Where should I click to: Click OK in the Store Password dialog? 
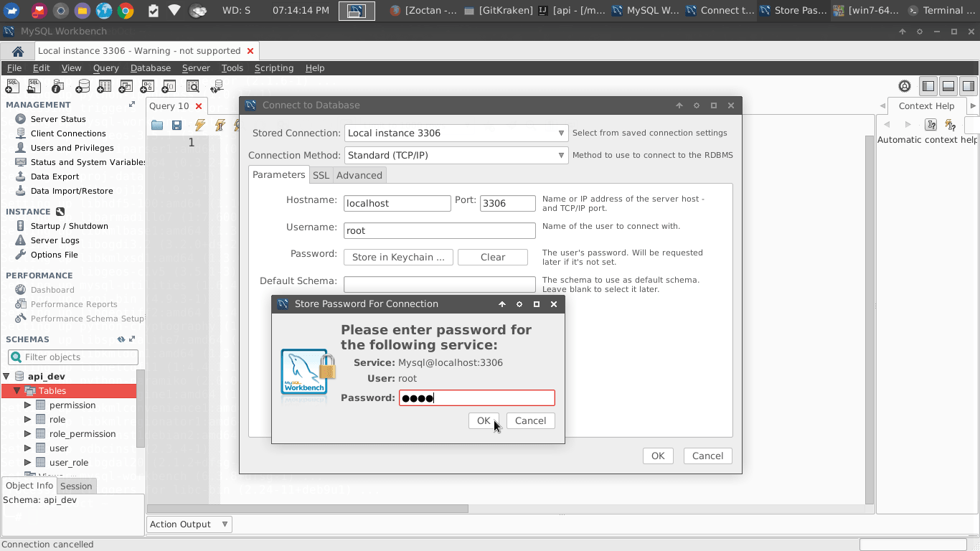point(483,420)
